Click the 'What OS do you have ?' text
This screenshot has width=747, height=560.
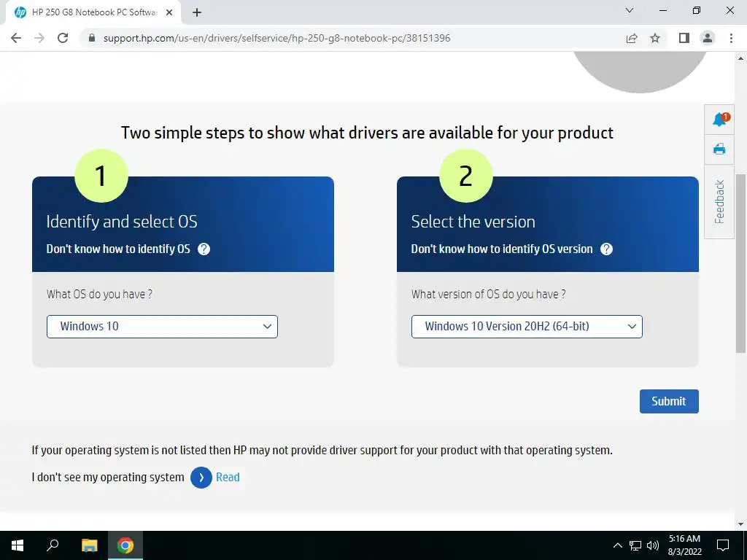coord(99,295)
